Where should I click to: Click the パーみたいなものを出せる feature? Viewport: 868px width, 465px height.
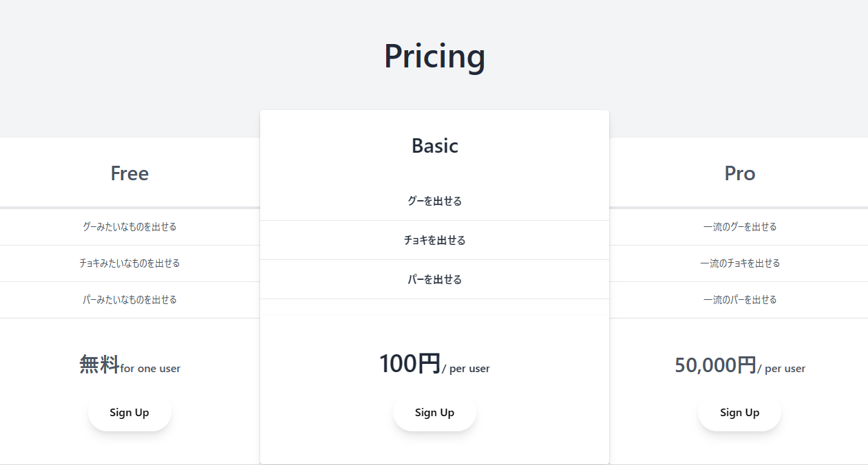click(x=129, y=299)
